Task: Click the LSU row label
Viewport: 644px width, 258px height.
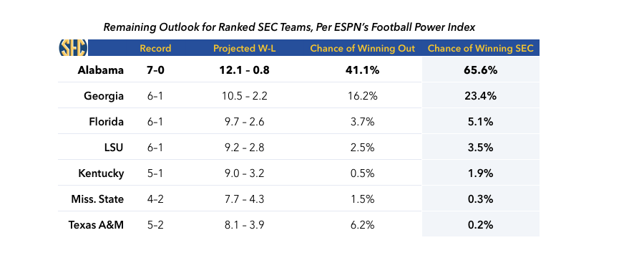Action: [114, 148]
